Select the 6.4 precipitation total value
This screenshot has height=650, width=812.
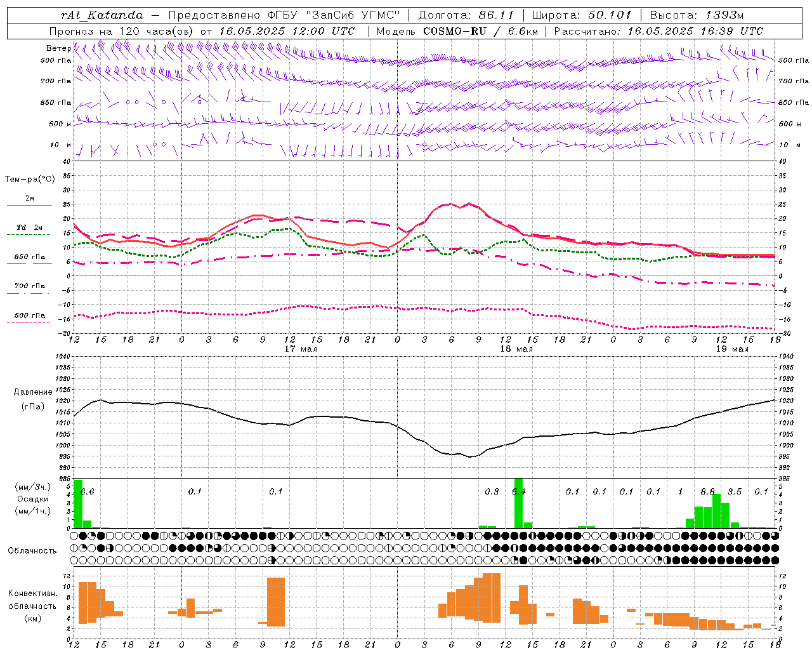click(518, 491)
